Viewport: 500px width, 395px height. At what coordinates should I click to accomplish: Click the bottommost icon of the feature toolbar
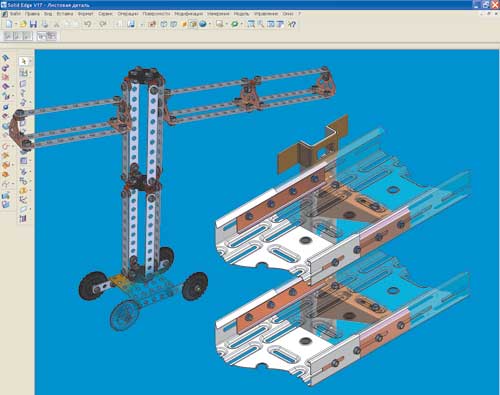point(23,219)
